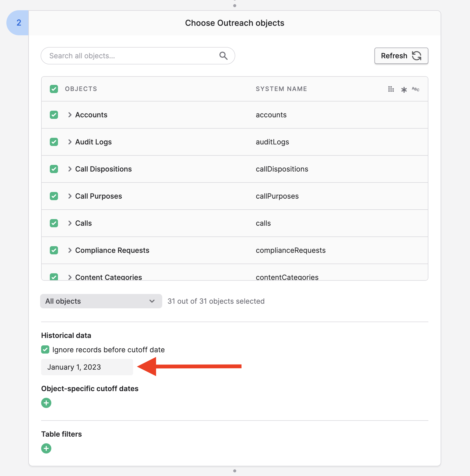Click the ABC text-case icon

(x=416, y=89)
